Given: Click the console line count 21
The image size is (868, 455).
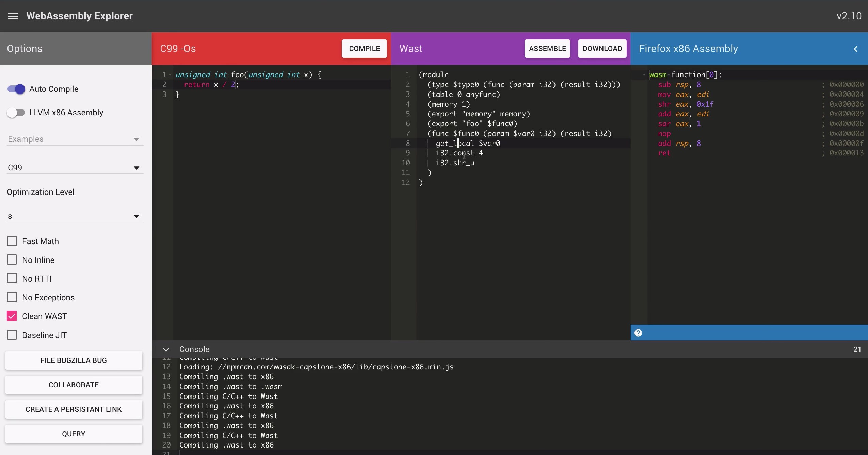Looking at the screenshot, I should pos(857,349).
